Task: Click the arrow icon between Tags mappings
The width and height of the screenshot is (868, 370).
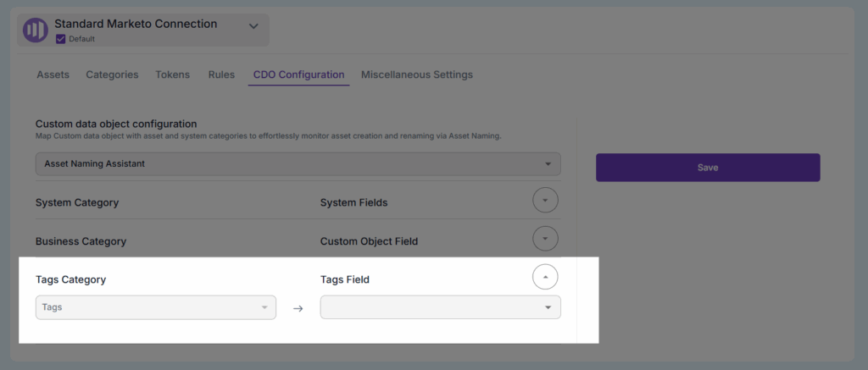Action: pos(298,308)
